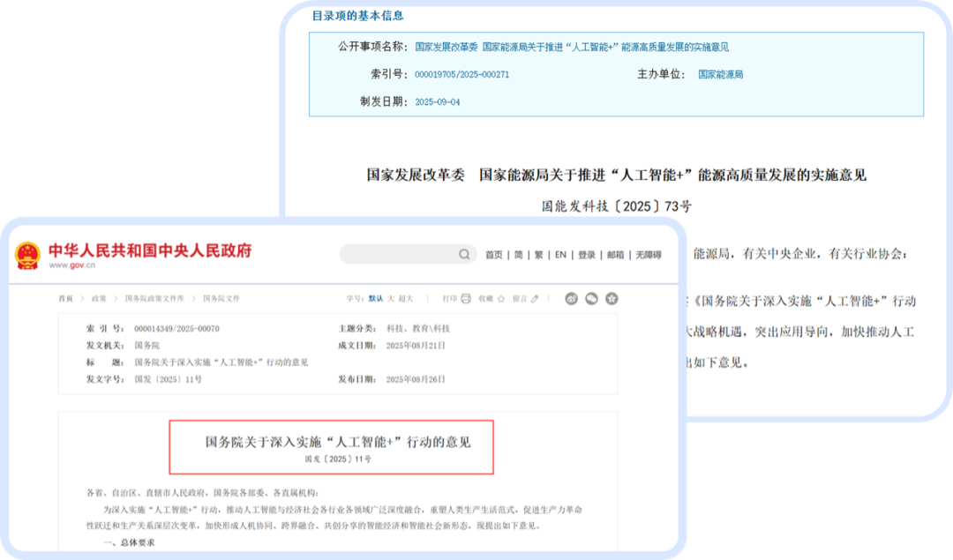Switch to traditional Chinese 繁
The image size is (953, 560).
click(x=539, y=255)
